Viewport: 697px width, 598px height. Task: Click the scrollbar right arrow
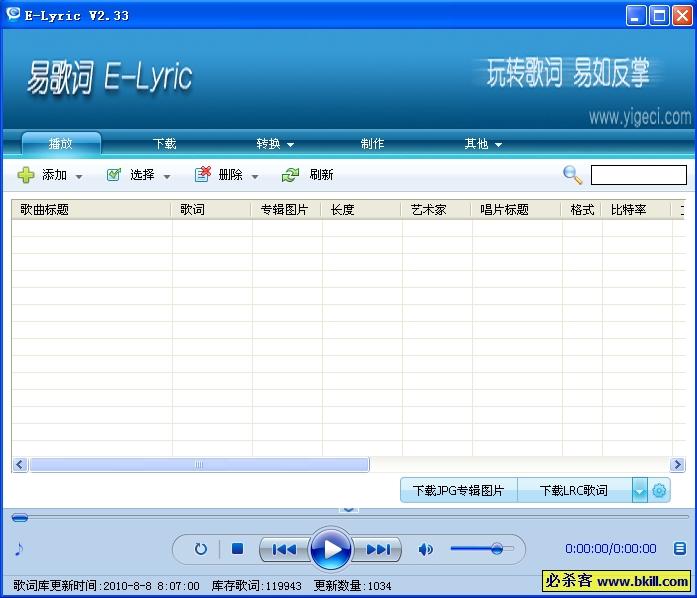[677, 465]
